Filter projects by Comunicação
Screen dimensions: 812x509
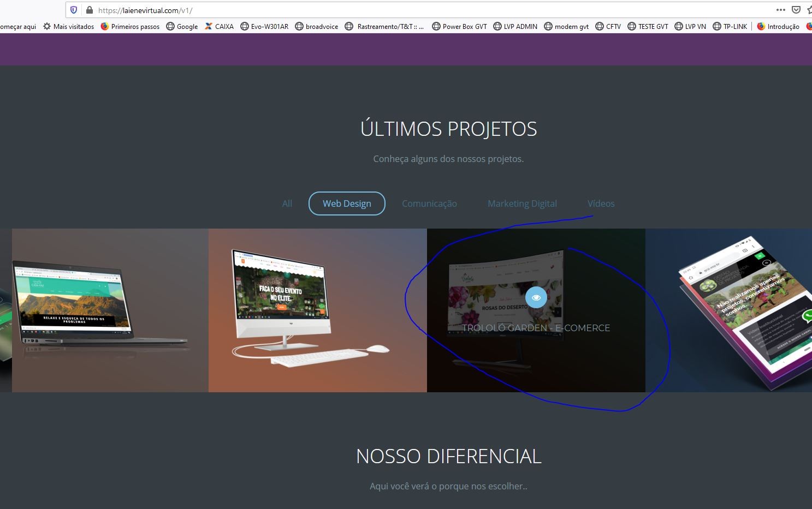point(429,203)
